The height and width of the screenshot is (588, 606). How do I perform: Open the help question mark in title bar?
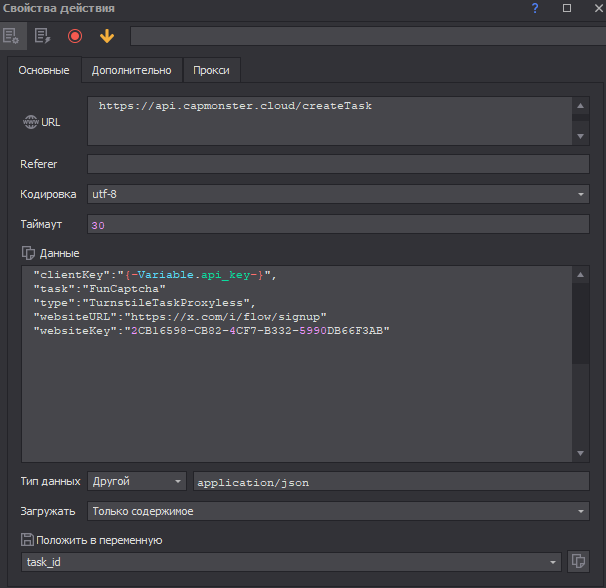(x=535, y=8)
